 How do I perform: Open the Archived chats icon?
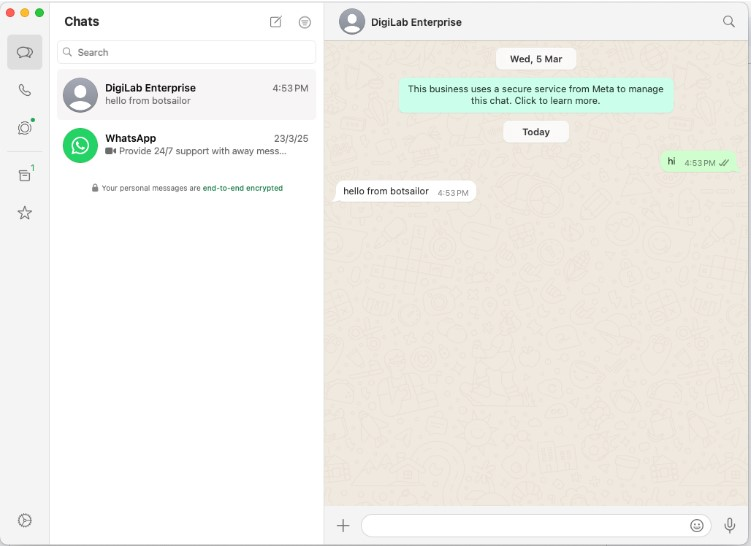(24, 176)
